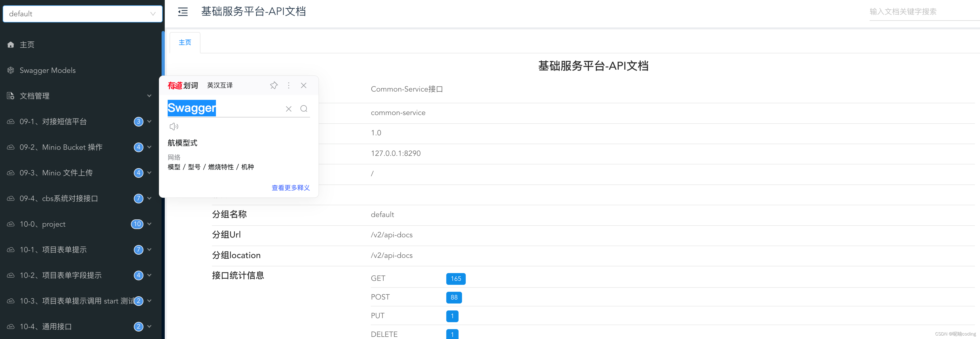
Task: Expand chevron for 10-2、项目表单字段提示
Action: tap(150, 275)
